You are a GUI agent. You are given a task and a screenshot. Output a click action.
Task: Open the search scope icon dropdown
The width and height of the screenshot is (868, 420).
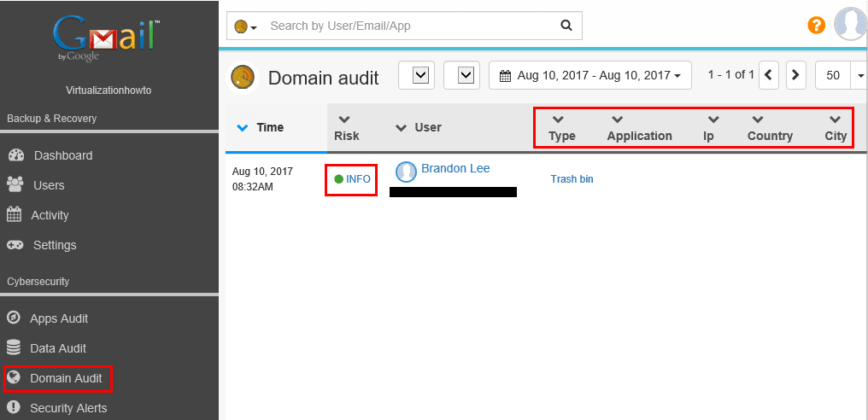[245, 26]
